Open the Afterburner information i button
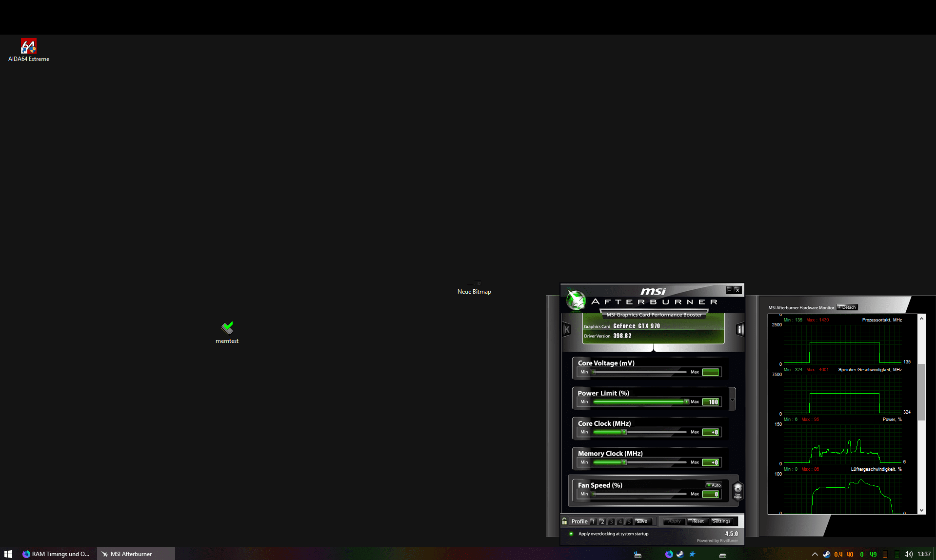This screenshot has width=936, height=560. pyautogui.click(x=740, y=330)
